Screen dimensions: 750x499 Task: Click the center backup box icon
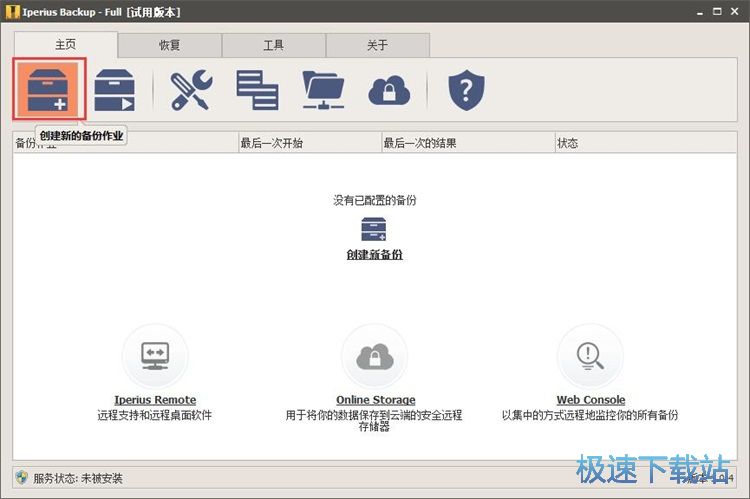374,229
